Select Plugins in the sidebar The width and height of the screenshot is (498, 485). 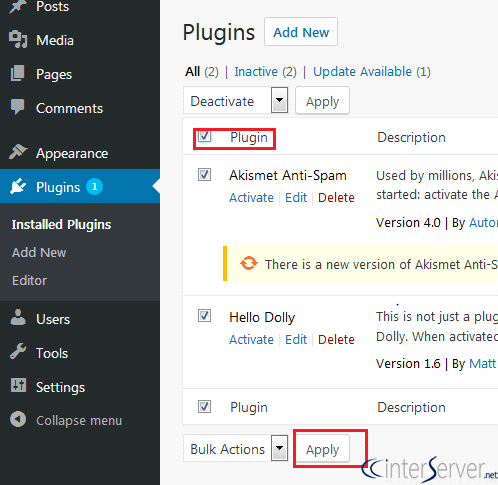tap(58, 187)
